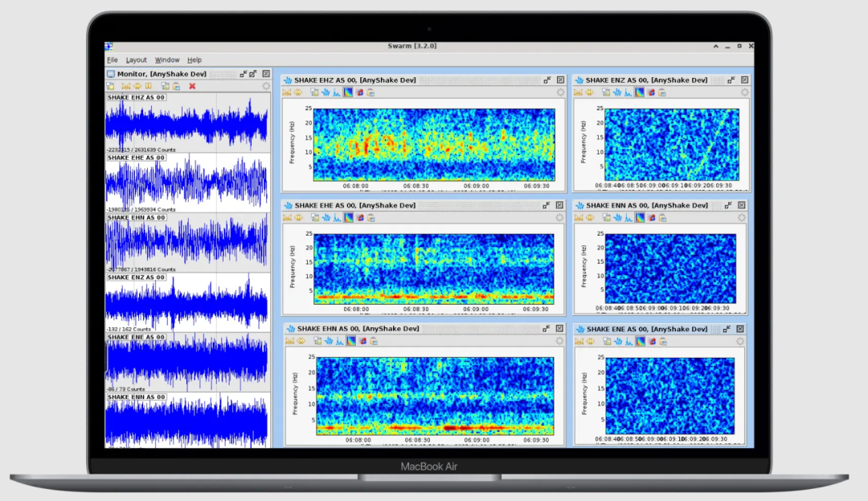Switch the SHAKE EHZ frame to wave view
The width and height of the screenshot is (868, 501).
point(325,92)
